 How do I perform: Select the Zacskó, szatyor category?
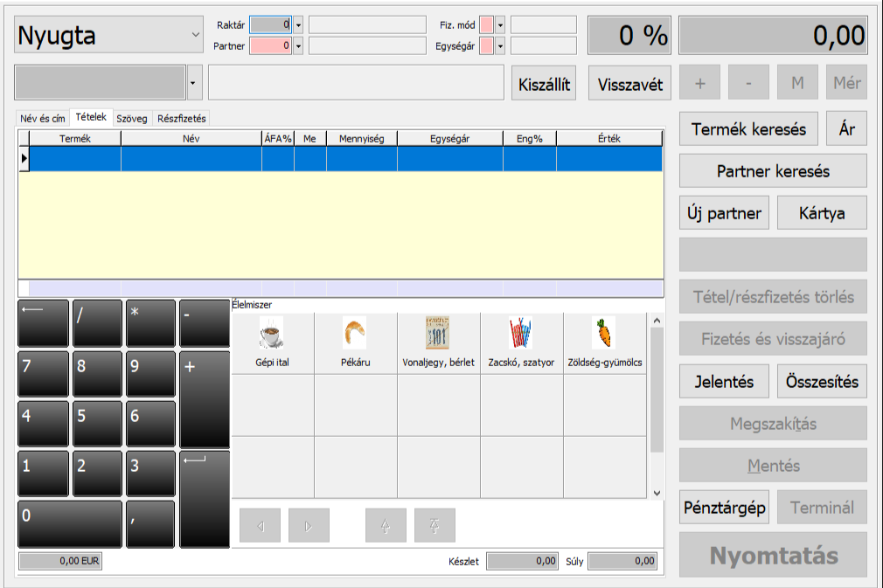521,343
